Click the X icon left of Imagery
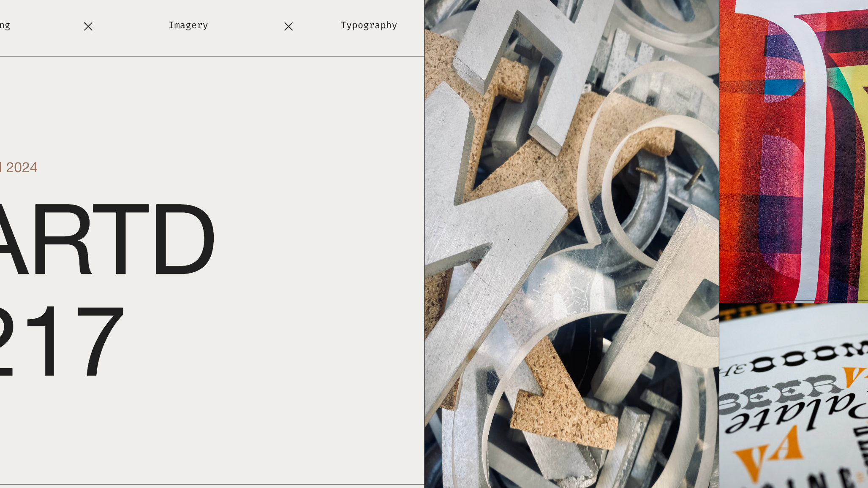This screenshot has height=488, width=868. pos(88,27)
